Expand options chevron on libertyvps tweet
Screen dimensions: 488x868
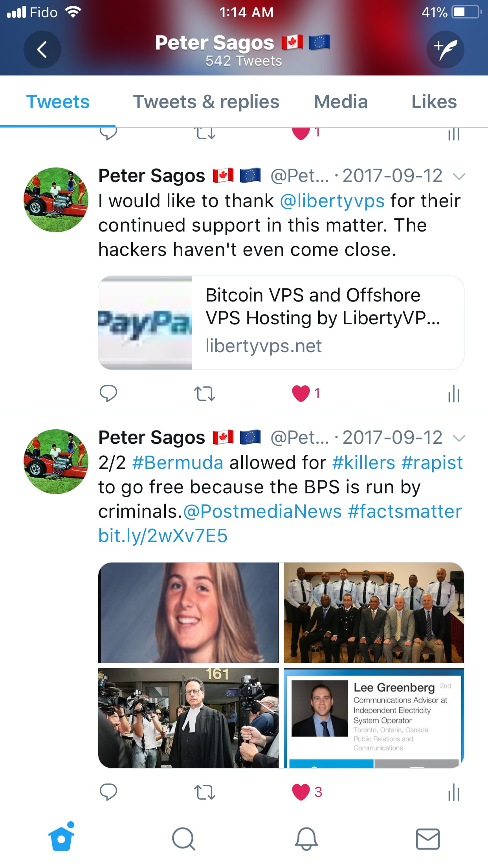click(459, 176)
